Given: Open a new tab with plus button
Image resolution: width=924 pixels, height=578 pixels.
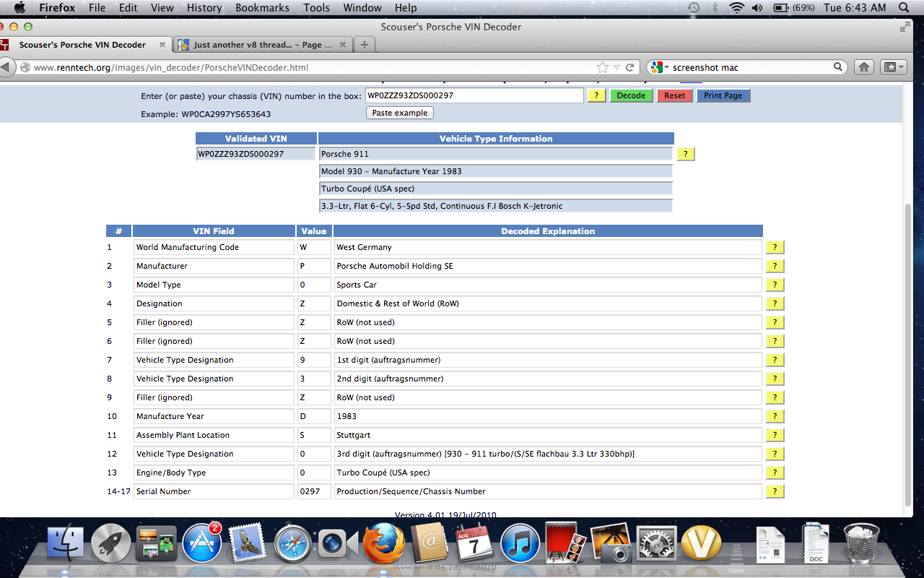Looking at the screenshot, I should point(365,45).
